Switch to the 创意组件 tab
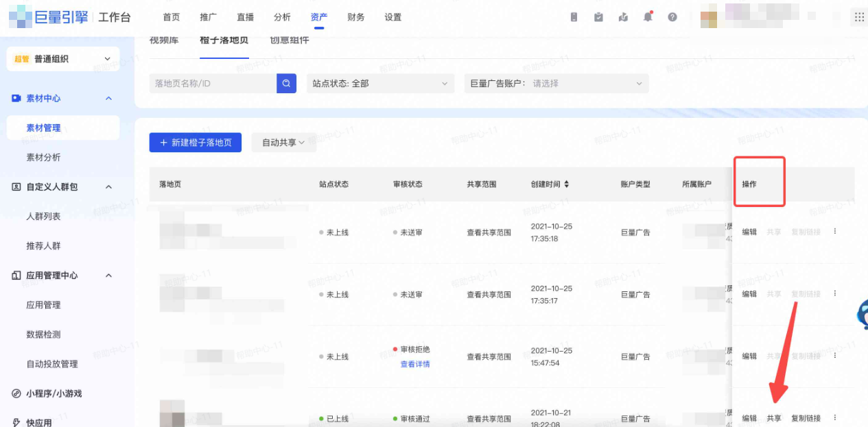This screenshot has height=427, width=868. [290, 40]
